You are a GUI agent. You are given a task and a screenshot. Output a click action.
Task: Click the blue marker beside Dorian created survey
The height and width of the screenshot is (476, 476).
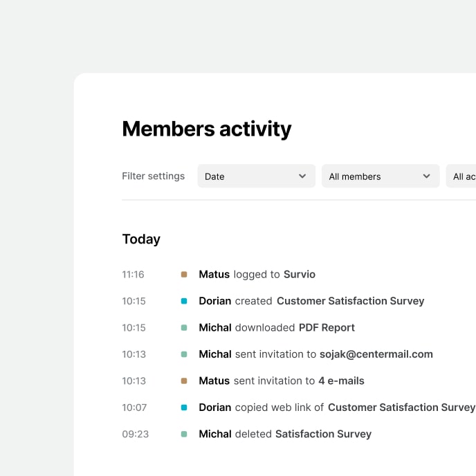point(184,301)
